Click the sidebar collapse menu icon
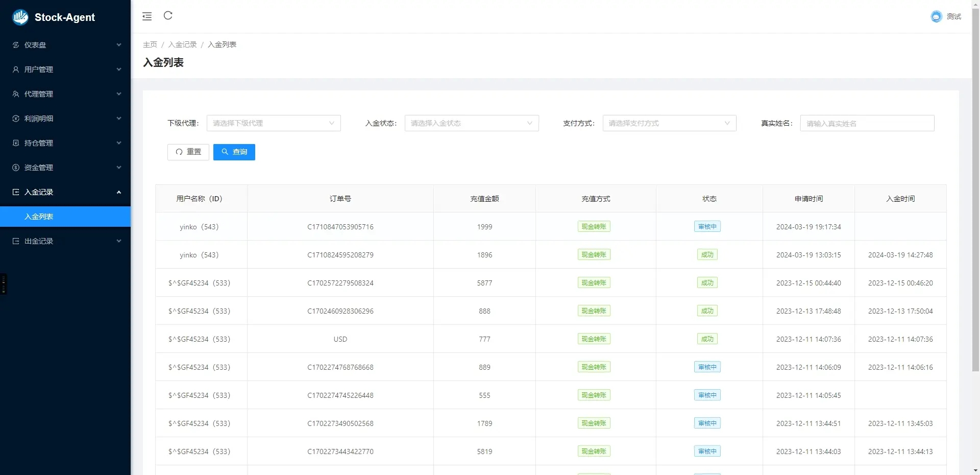The height and width of the screenshot is (475, 980). 147,16
